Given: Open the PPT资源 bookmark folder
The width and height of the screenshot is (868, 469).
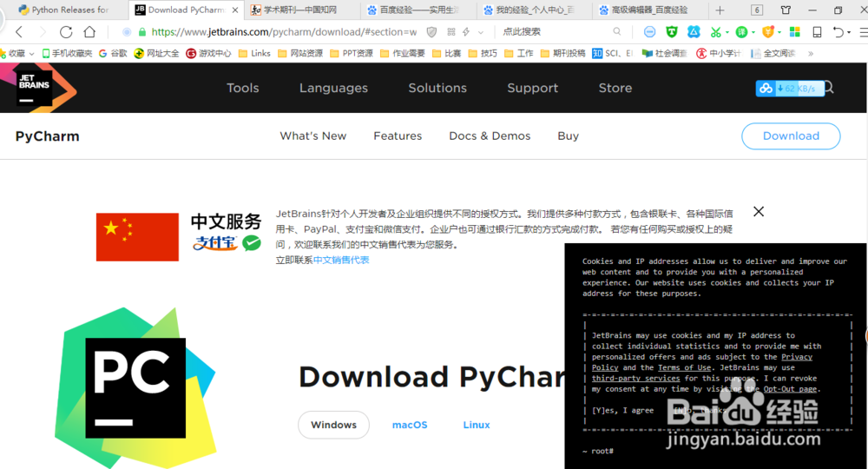Looking at the screenshot, I should point(352,53).
